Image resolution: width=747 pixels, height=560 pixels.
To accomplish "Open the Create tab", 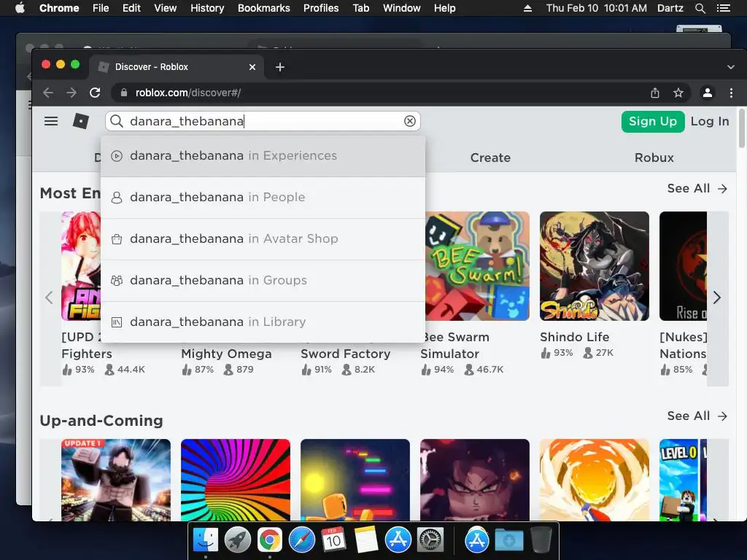I will point(490,157).
